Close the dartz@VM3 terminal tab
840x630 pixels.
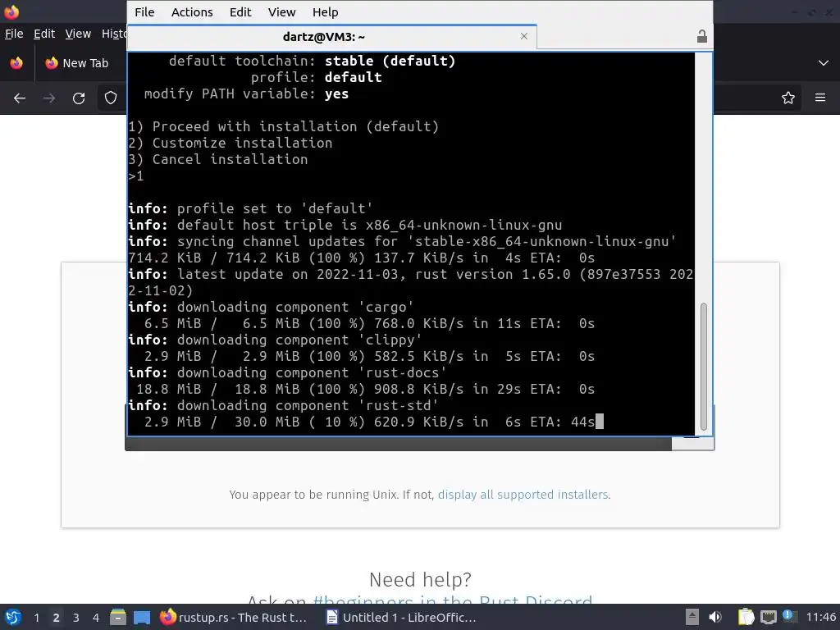(524, 36)
